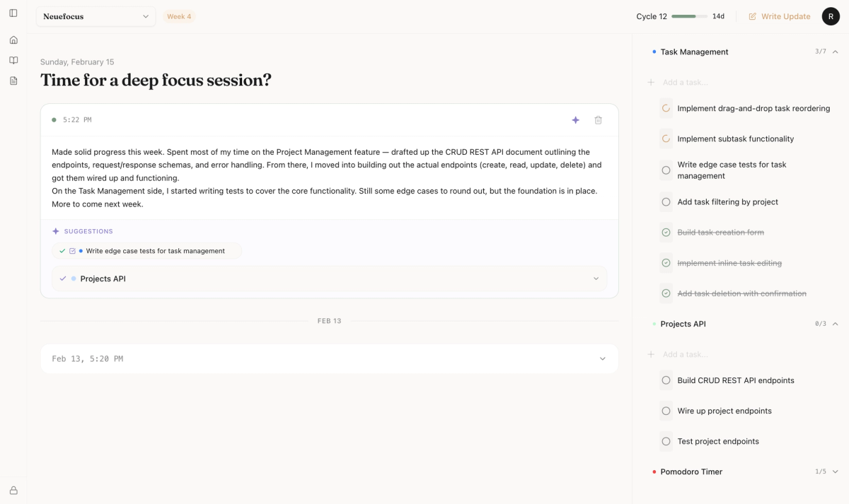849x504 pixels.
Task: Click the Feb 13, 5:20 PM entry text
Action: tap(88, 359)
